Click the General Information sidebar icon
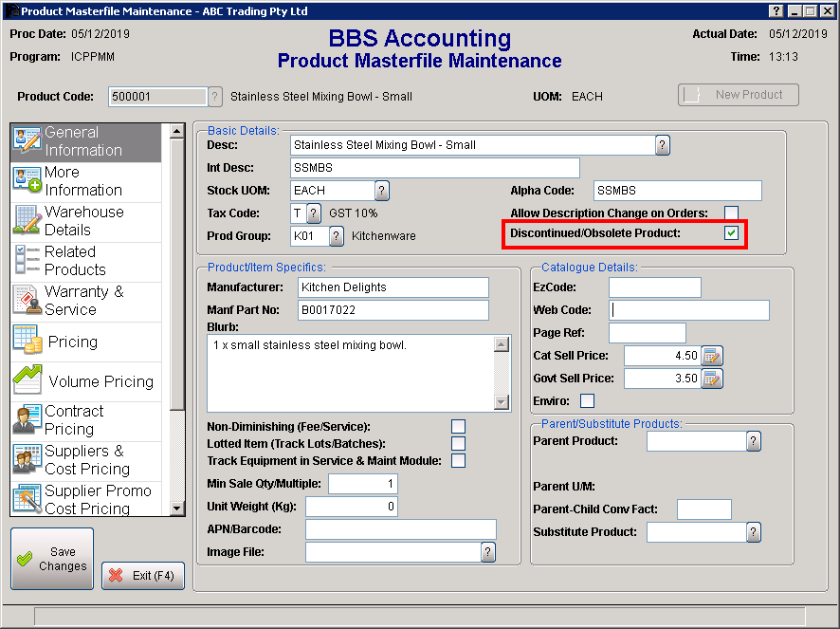Viewport: 840px width, 629px height. [27, 141]
